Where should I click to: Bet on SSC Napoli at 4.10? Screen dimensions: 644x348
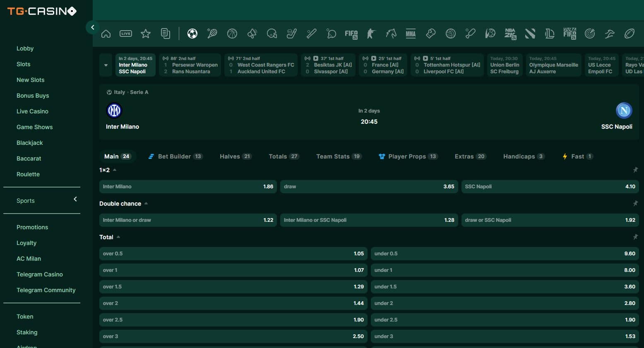pyautogui.click(x=550, y=187)
